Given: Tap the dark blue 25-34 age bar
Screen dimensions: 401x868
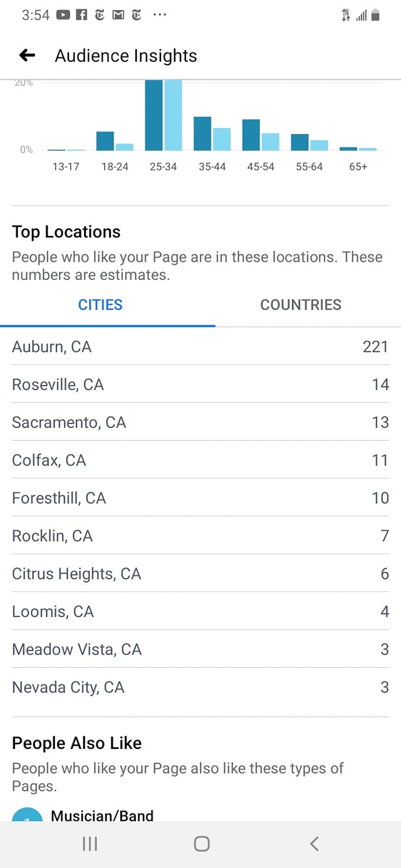Looking at the screenshot, I should pos(154,115).
